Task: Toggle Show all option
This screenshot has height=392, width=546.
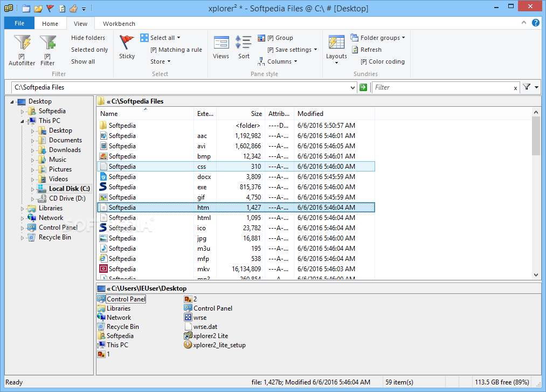Action: tap(83, 61)
